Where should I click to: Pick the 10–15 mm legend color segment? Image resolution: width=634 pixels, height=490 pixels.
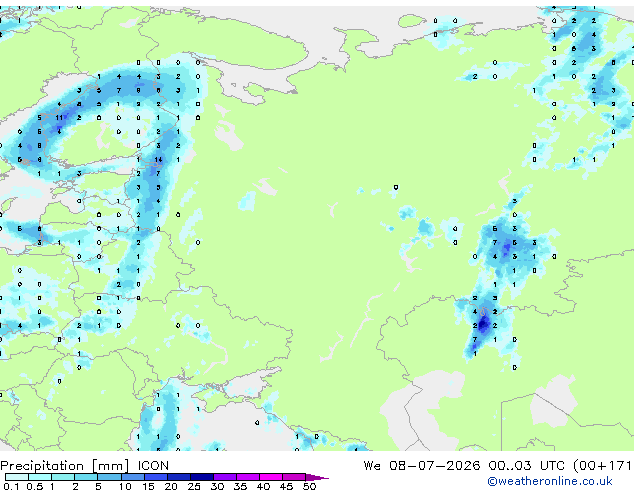[133, 477]
